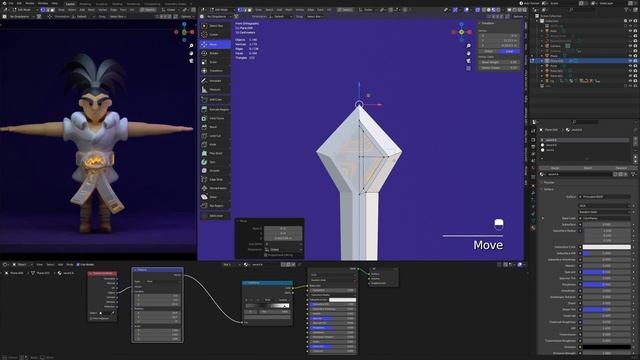This screenshot has width=640, height=360.
Task: Collapse the Move operator panel header
Action: pyautogui.click(x=243, y=221)
